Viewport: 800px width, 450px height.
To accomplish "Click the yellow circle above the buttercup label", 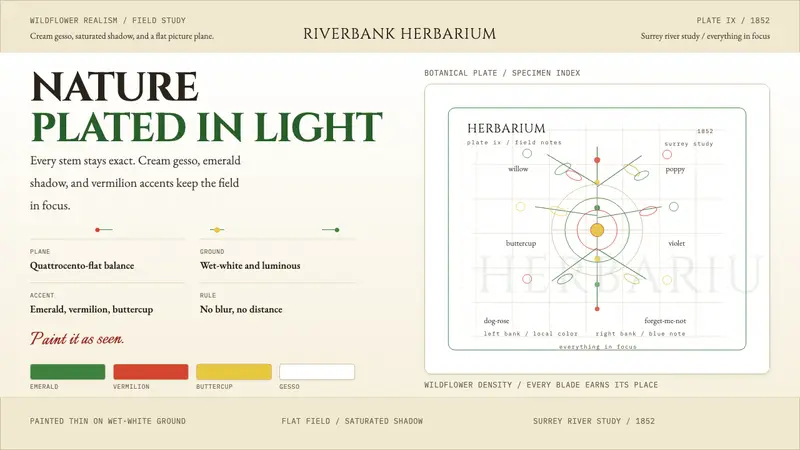I will [x=520, y=207].
